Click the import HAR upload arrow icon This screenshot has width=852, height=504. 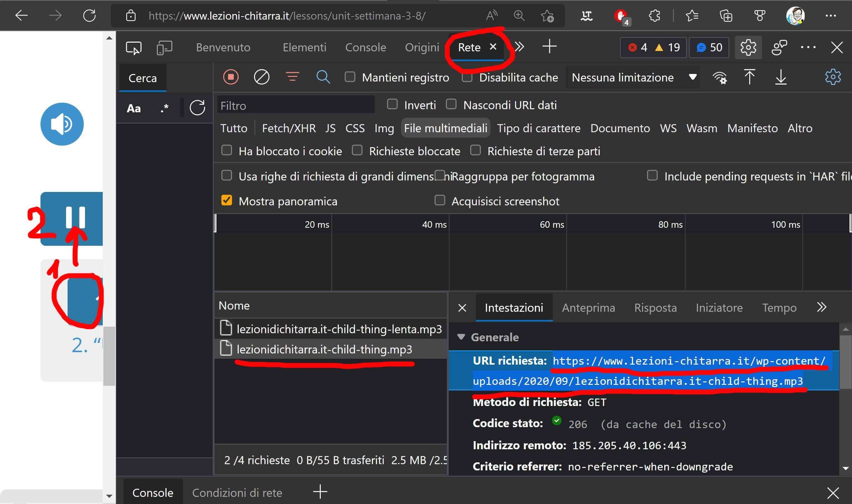(749, 77)
